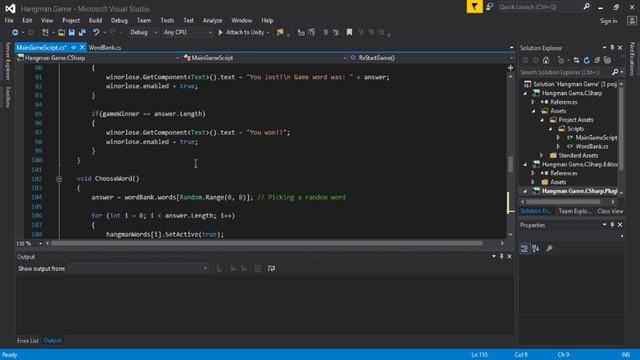Click the Pending Changes Filter clock icon
This screenshot has height=360, width=640.
click(561, 60)
